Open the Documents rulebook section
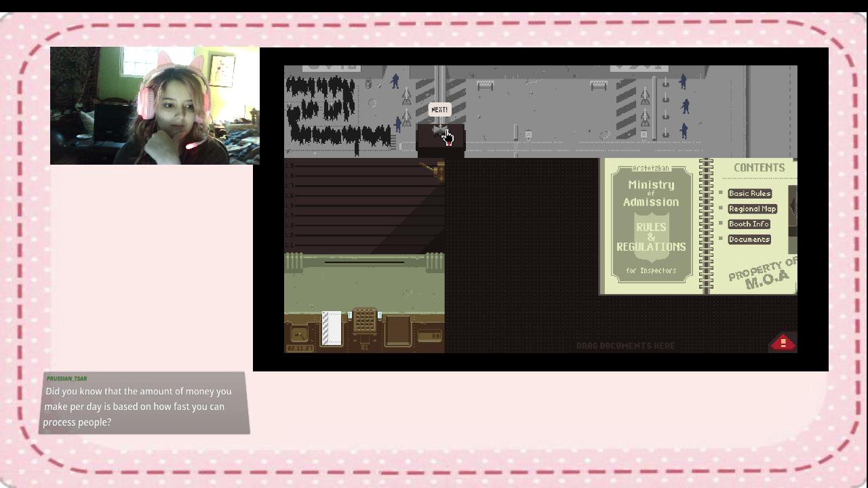This screenshot has height=488, width=868. pos(749,239)
